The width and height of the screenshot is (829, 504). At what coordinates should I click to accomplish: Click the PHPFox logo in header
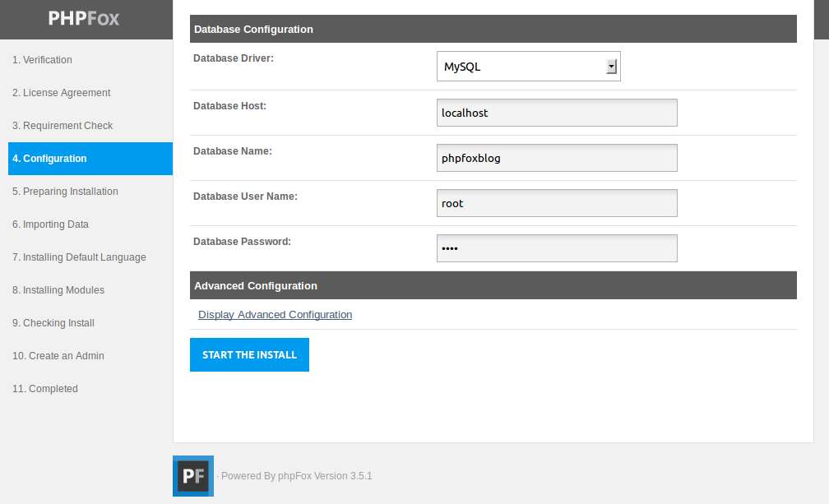(84, 18)
